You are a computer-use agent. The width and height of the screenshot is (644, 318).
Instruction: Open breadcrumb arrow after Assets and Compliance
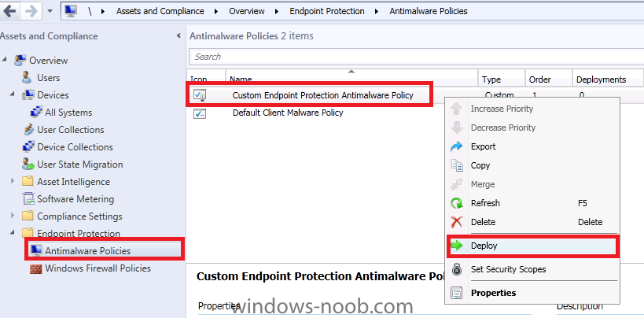click(x=216, y=12)
